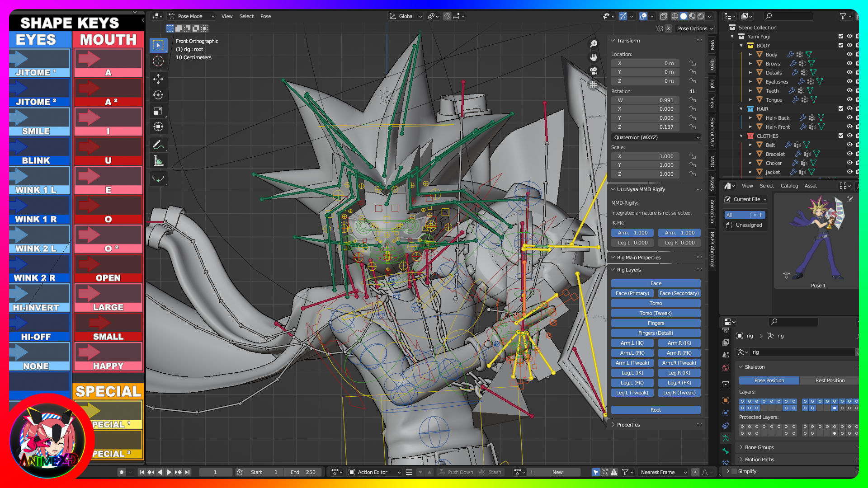The width and height of the screenshot is (868, 488).
Task: Jump to start frame
Action: click(142, 472)
